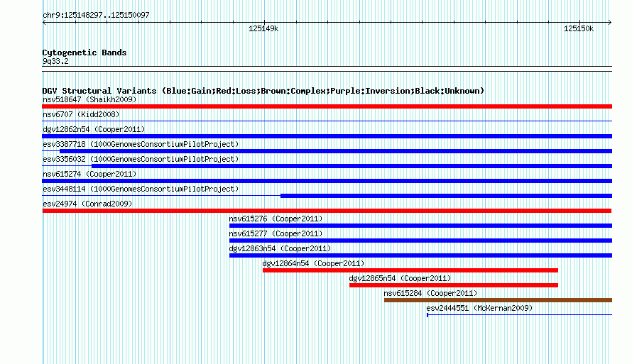Open the dgv12863n54 (Cooper2011) label
The height and width of the screenshot is (364, 632).
[x=280, y=248]
